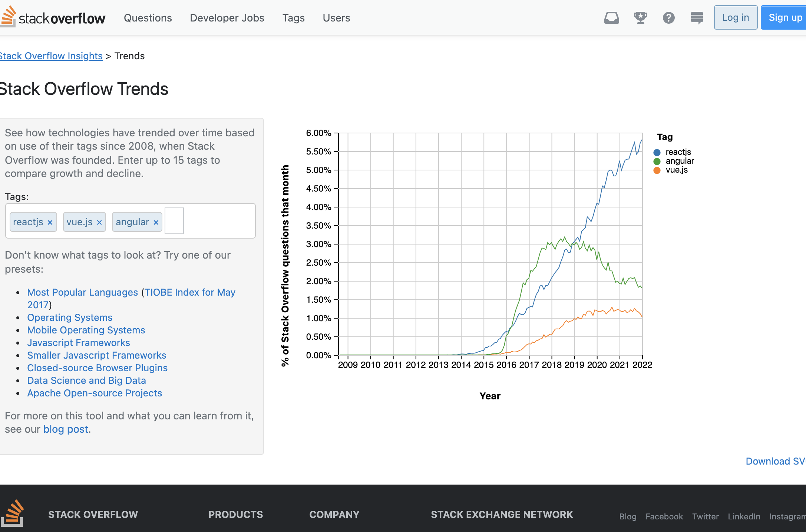This screenshot has width=806, height=532.
Task: Remove the reactjs tag with x
Action: (x=50, y=222)
